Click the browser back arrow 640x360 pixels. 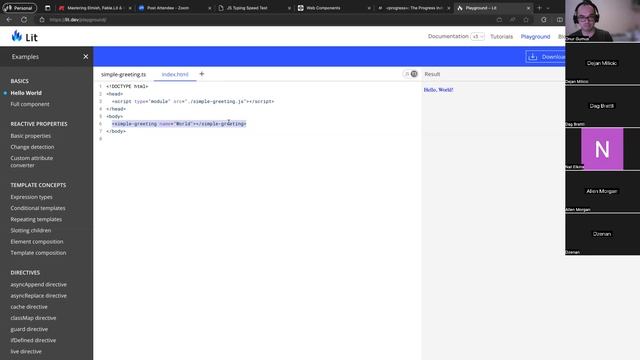click(x=9, y=20)
